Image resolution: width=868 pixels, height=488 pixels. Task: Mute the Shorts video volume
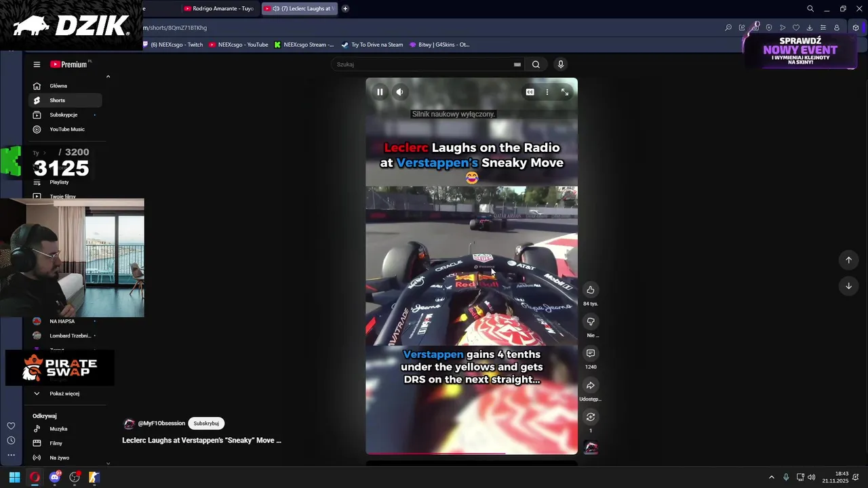(400, 92)
